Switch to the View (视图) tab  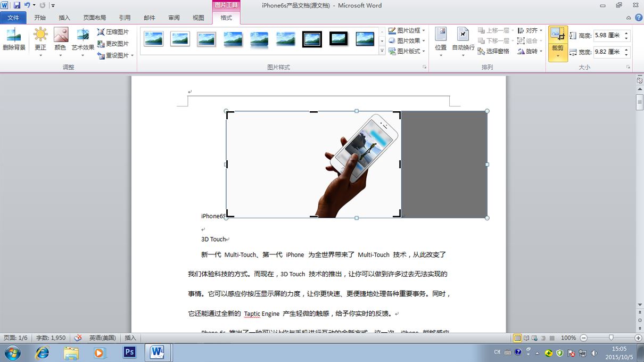[199, 18]
